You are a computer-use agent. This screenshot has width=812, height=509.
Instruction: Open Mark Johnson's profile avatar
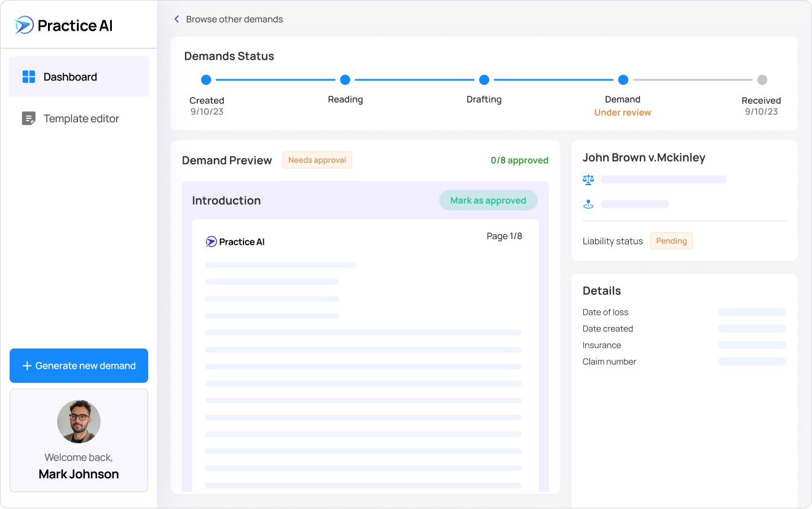click(79, 422)
